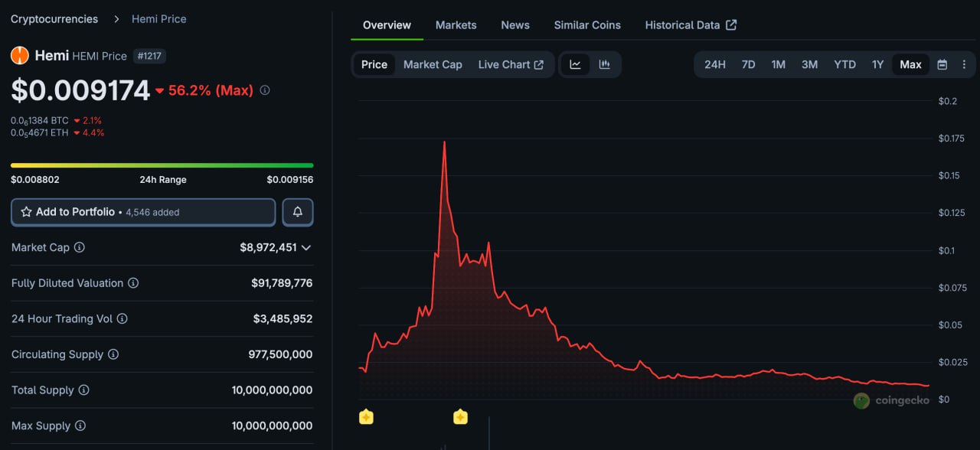Click Fully Diluted Valuation info icon
This screenshot has height=450, width=980.
133,283
